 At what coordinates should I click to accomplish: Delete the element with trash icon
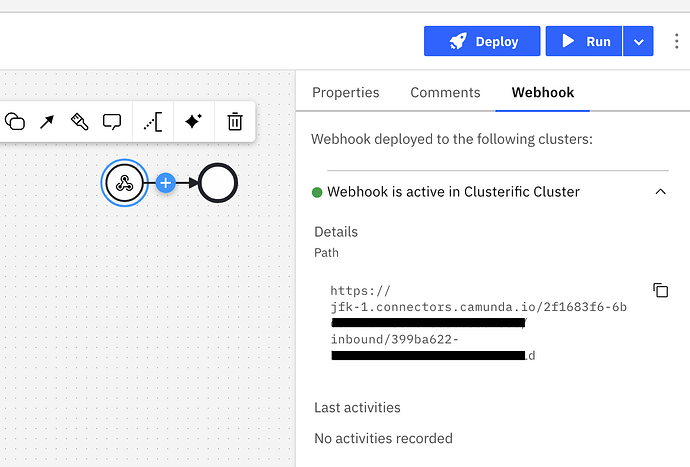(235, 121)
